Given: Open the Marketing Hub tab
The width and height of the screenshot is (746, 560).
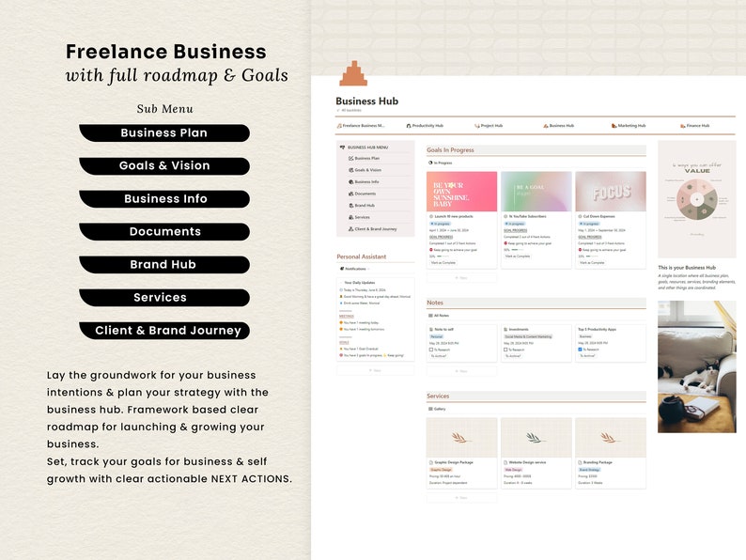Looking at the screenshot, I should click(629, 126).
